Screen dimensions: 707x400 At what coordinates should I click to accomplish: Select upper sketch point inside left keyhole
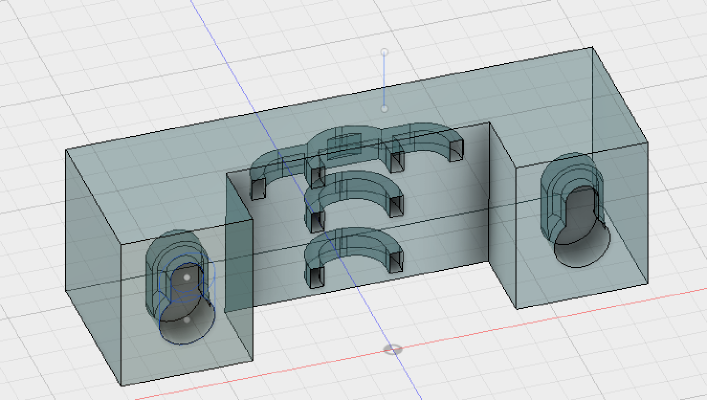187,277
